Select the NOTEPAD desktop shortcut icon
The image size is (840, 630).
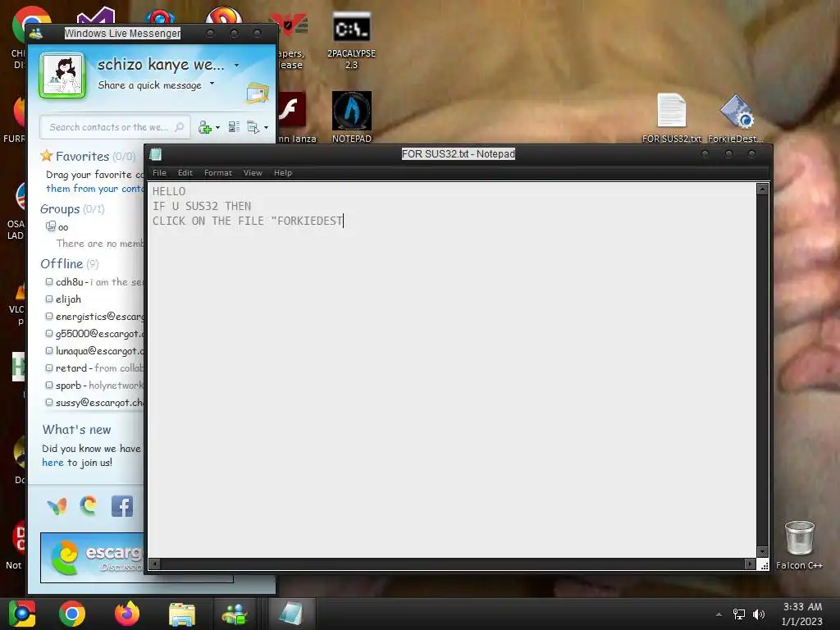pos(351,116)
